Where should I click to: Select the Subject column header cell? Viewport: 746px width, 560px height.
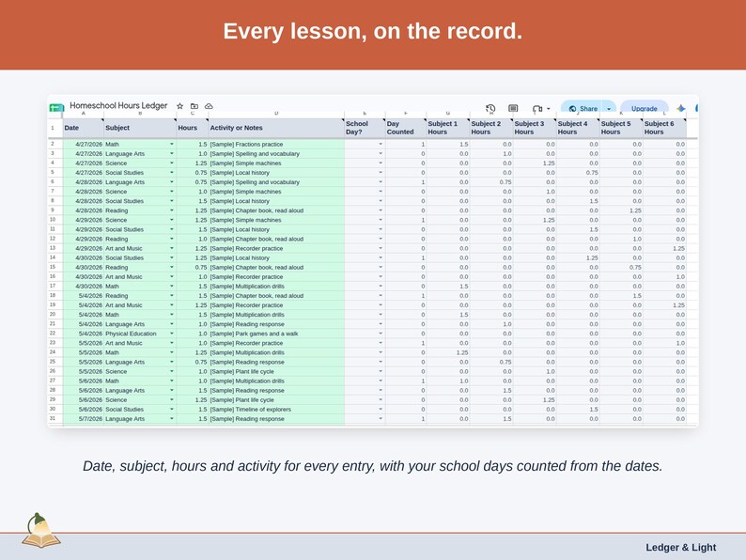(x=140, y=128)
